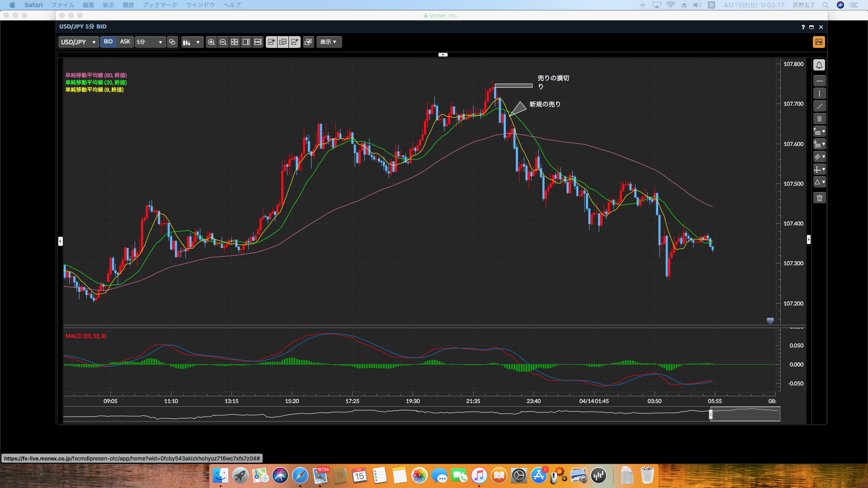Open the 履歴 menu
Image resolution: width=868 pixels, height=488 pixels.
pos(128,5)
